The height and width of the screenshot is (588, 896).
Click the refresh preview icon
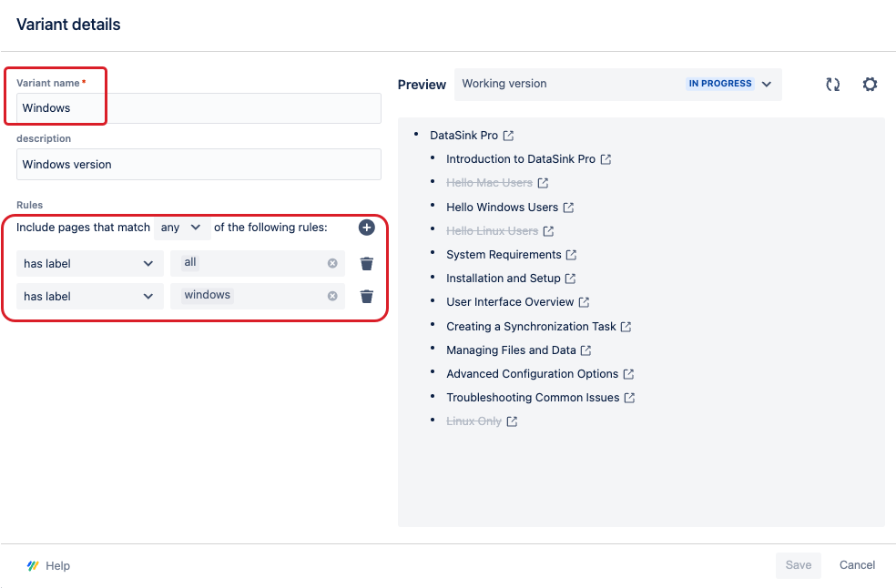point(832,85)
